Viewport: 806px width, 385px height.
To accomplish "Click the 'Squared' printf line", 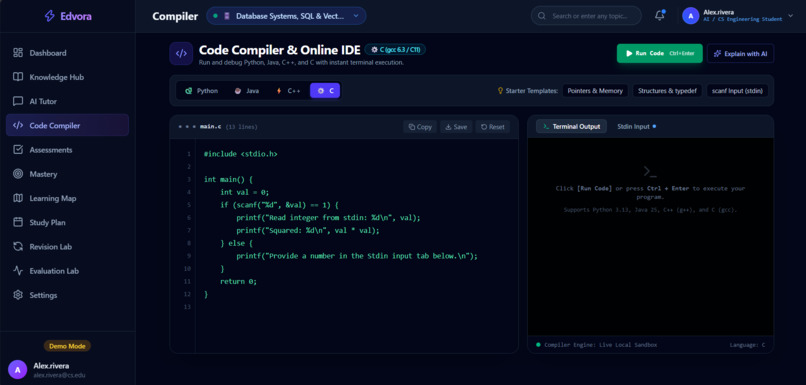I will click(307, 230).
